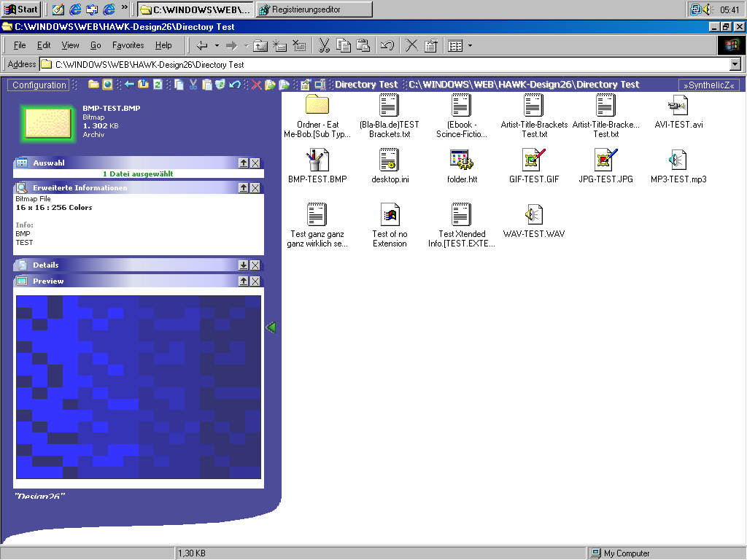This screenshot has height=560, width=747.
Task: Close Erweiterte Informationen panel
Action: (255, 188)
